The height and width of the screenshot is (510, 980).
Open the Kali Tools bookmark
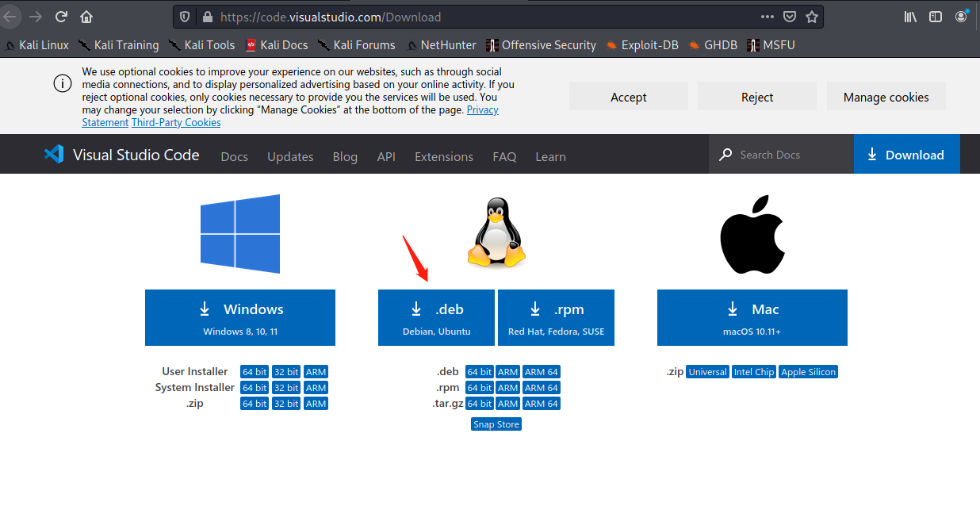[201, 45]
